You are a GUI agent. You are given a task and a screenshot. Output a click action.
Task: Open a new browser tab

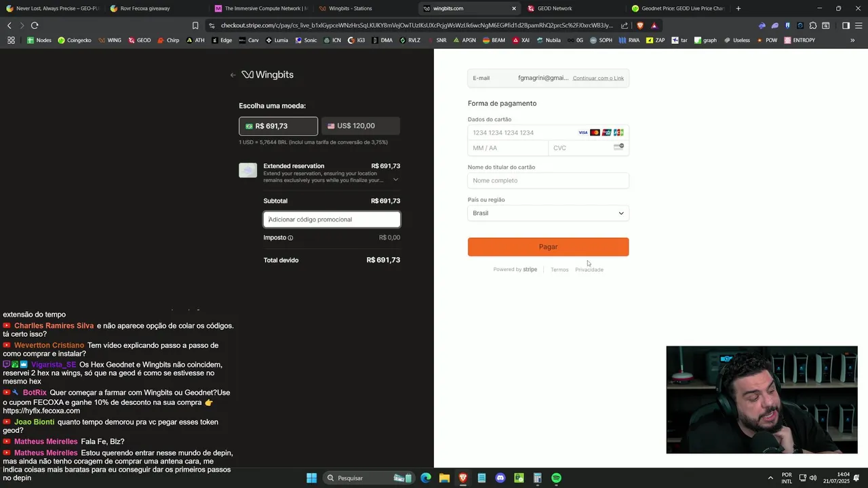(738, 8)
